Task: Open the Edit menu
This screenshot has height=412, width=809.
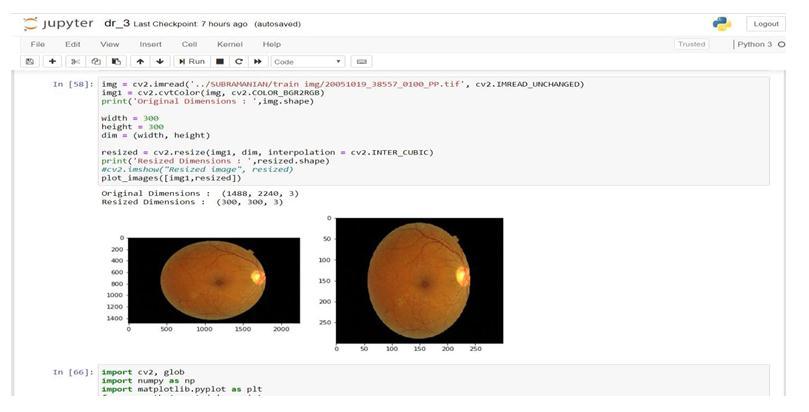Action: point(73,44)
